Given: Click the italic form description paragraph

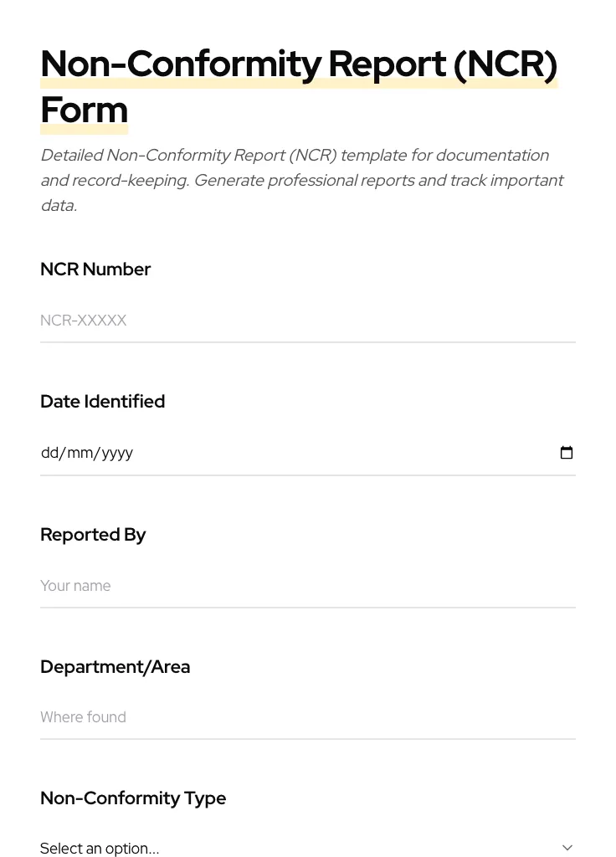Looking at the screenshot, I should pos(301,180).
